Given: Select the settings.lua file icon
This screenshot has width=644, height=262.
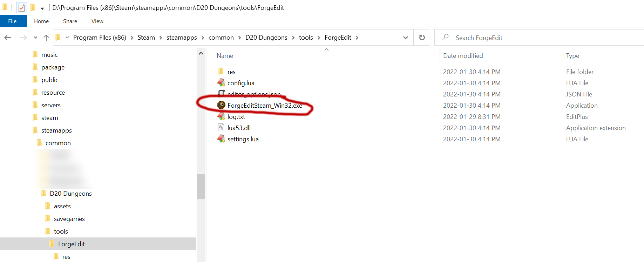Looking at the screenshot, I should (x=221, y=139).
